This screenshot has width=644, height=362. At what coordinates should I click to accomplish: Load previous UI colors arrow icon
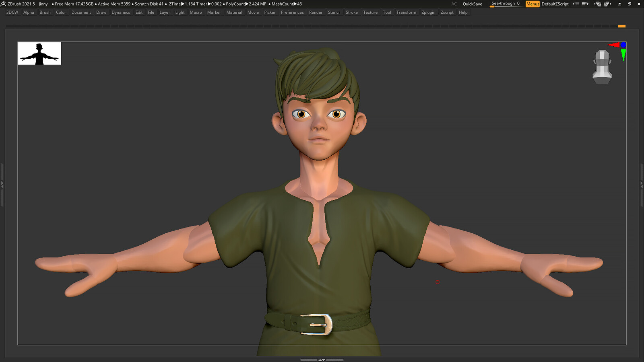click(576, 4)
